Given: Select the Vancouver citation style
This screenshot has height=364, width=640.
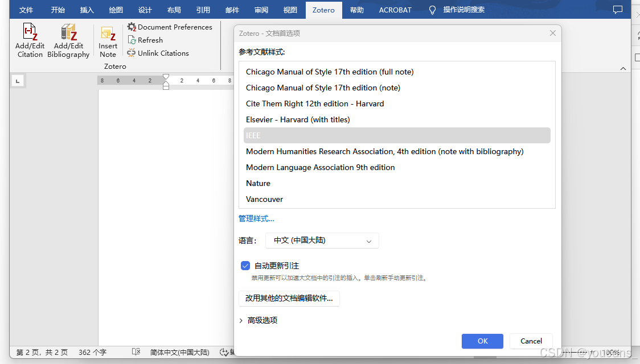Looking at the screenshot, I should 397,199.
